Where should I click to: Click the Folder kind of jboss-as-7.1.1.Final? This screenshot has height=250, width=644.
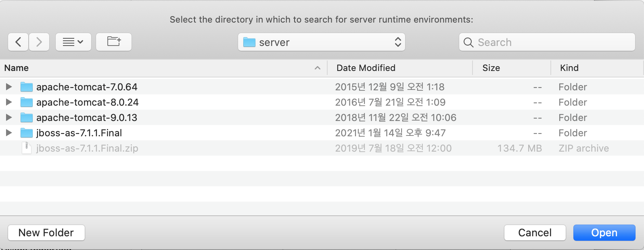[x=573, y=133]
